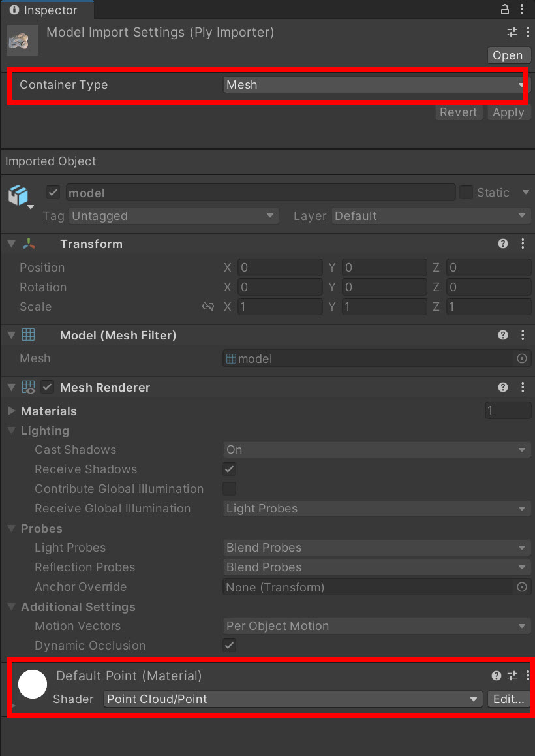
Task: Toggle the Inspector lock icon
Action: [x=504, y=9]
